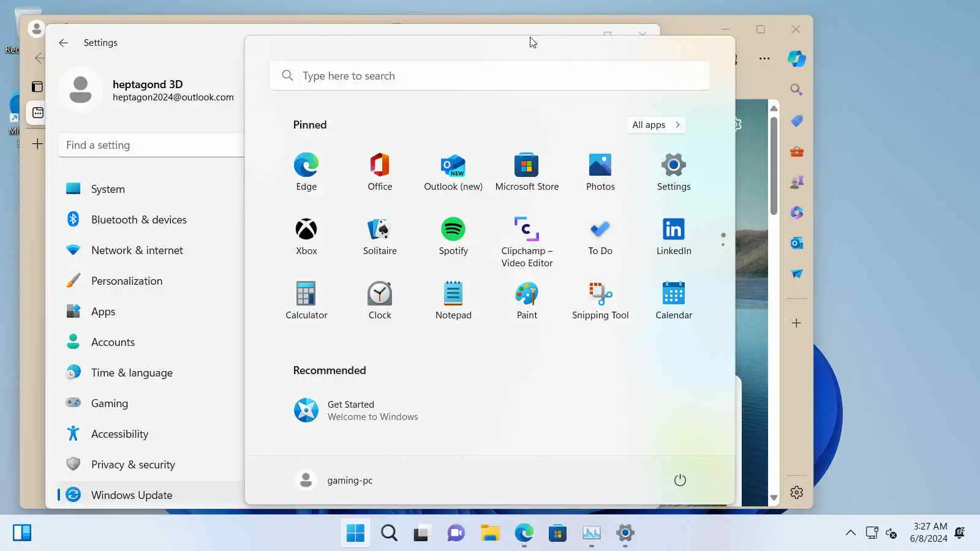Click the Edge scrollbar down arrow
Image resolution: width=980 pixels, height=551 pixels.
(774, 498)
